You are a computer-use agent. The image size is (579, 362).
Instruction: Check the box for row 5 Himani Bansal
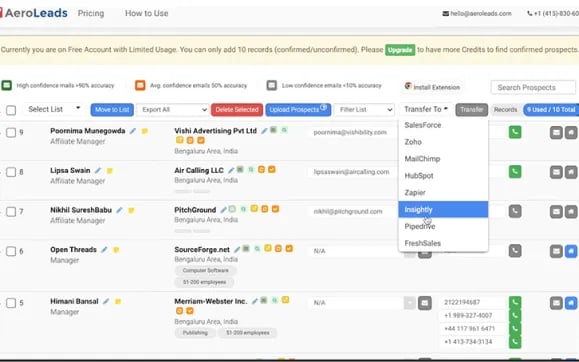point(11,303)
